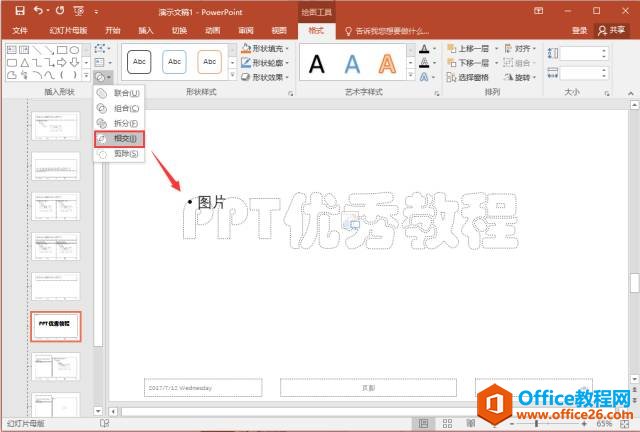Click 上移一层 bring forward button
The width and height of the screenshot is (640, 432).
pyautogui.click(x=472, y=48)
